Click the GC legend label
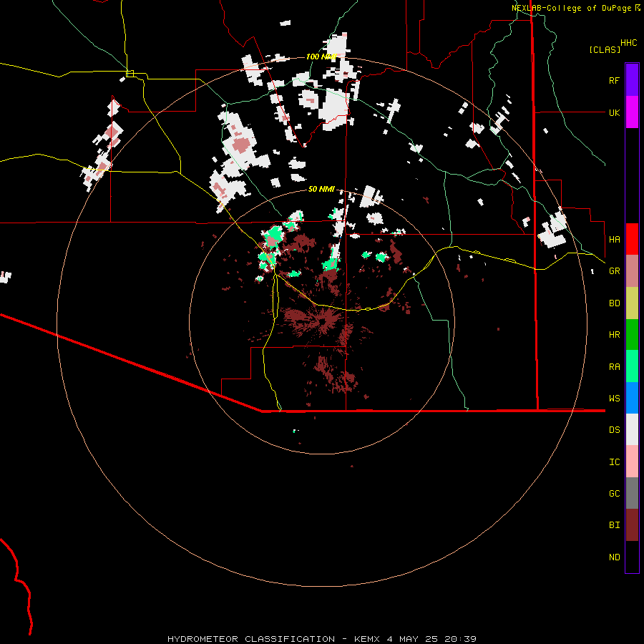644x644 pixels. point(614,494)
